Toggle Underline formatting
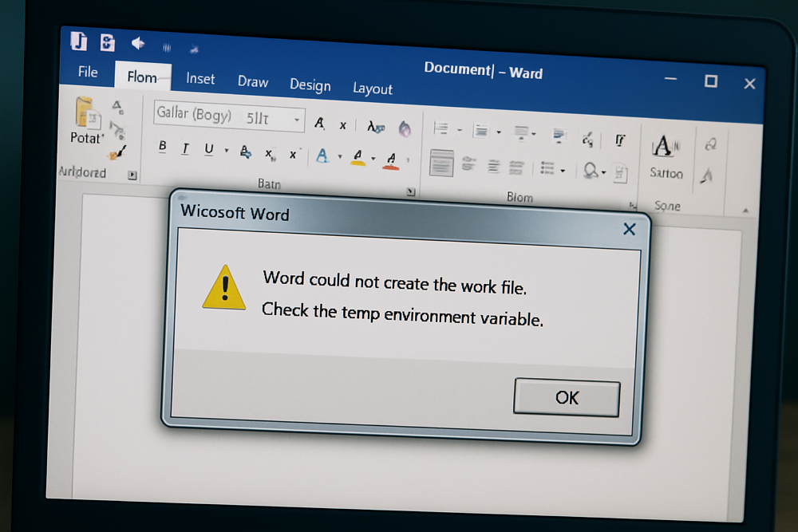 pos(208,149)
